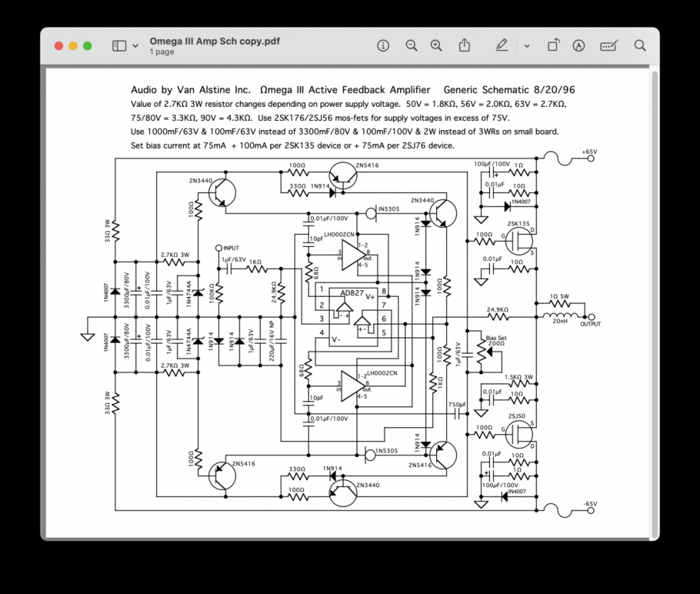
Task: Open the form filling tool
Action: [x=609, y=45]
